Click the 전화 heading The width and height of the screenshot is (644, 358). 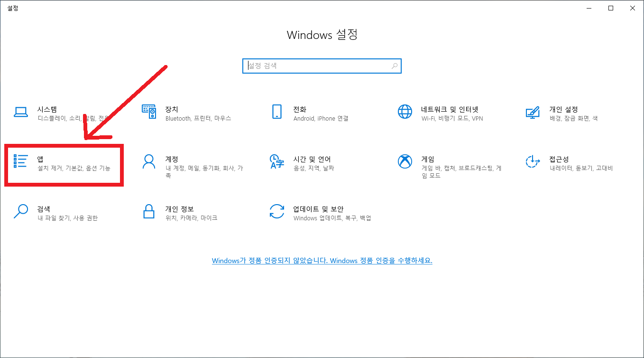(x=300, y=109)
